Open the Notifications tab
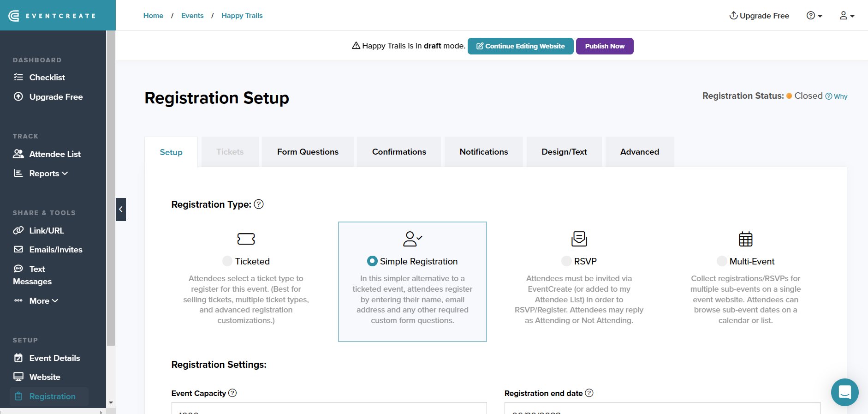The image size is (868, 414). [483, 152]
